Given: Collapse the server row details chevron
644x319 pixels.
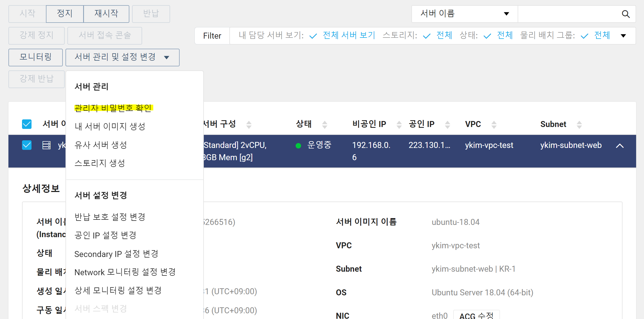Looking at the screenshot, I should [620, 146].
